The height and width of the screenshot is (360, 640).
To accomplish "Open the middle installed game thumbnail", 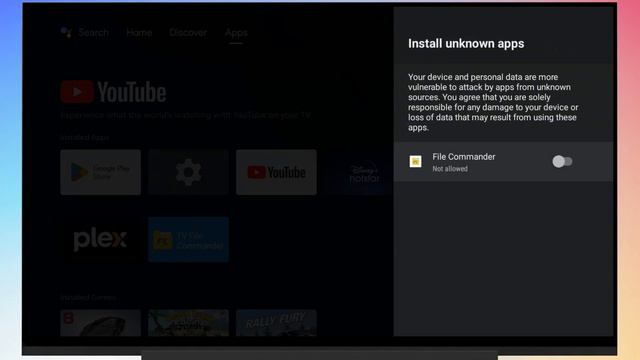I will (x=188, y=323).
